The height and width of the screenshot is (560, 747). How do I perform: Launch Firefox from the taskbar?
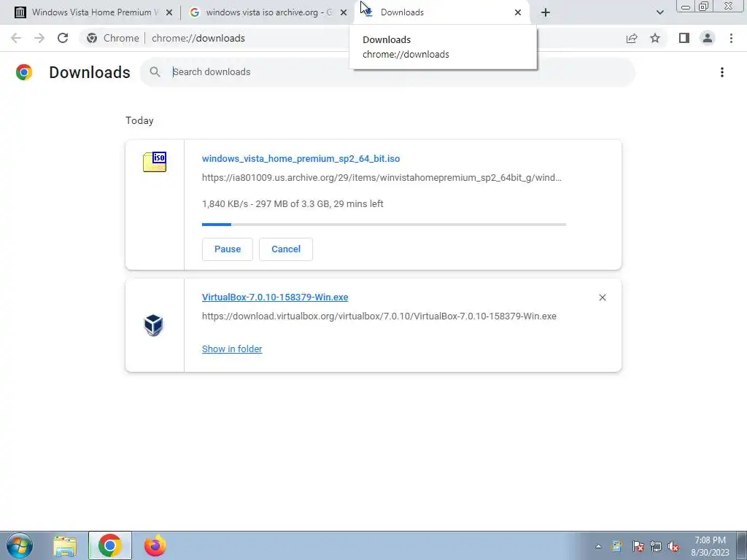(155, 545)
